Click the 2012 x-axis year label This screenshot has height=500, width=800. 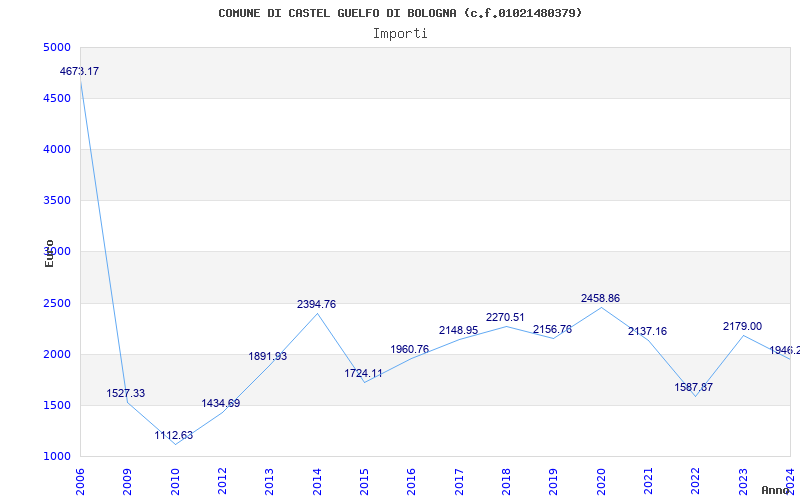[222, 482]
